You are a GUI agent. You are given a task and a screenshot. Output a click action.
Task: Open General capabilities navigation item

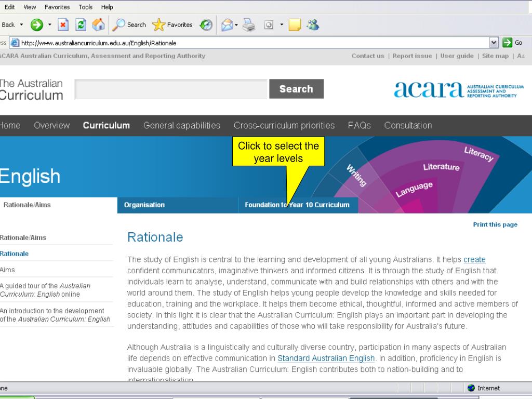click(181, 126)
